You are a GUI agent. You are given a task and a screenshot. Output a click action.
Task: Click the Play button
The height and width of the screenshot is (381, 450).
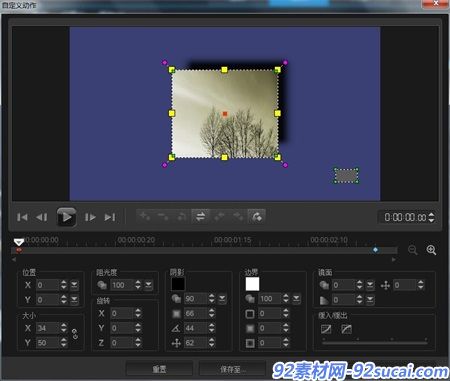(66, 217)
